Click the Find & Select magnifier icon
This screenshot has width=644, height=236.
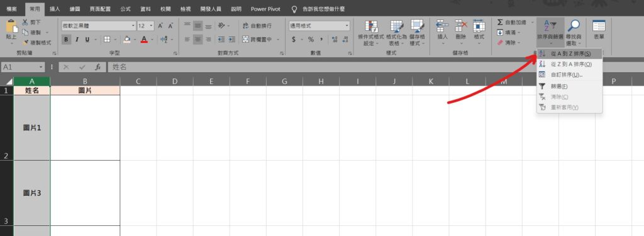574,26
